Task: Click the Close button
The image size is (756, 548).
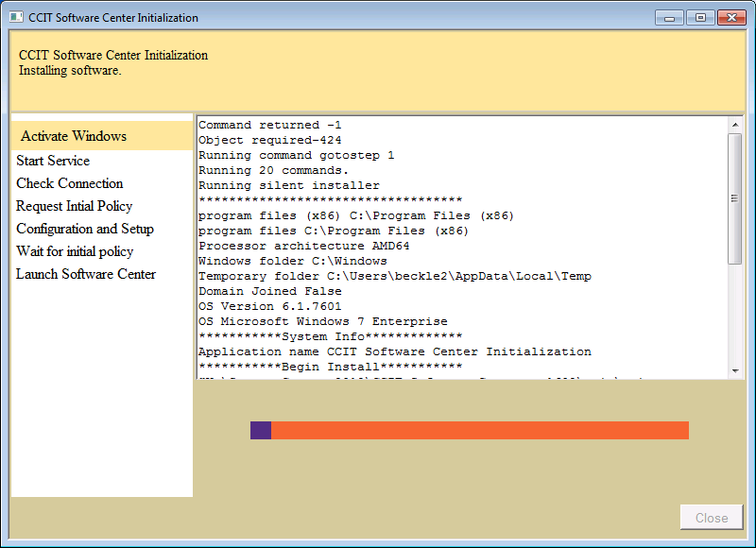Action: pos(712,518)
